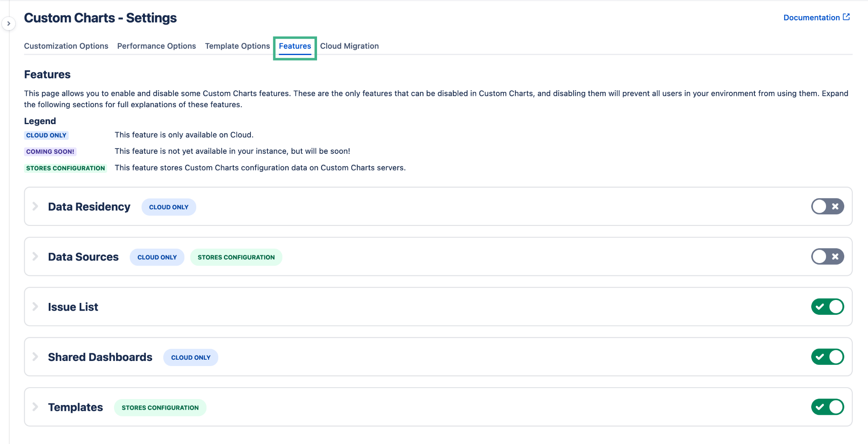Open the Performance Options tab

[156, 46]
